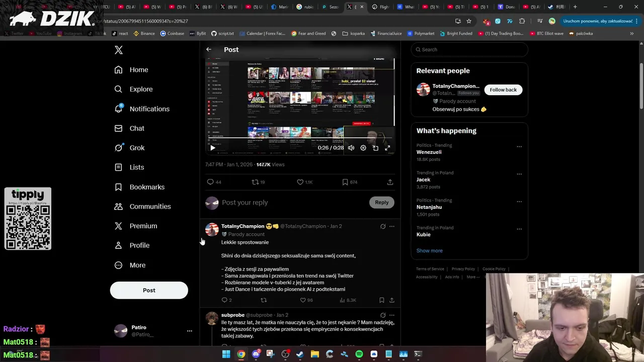644x362 pixels.
Task: Expand hidden bookmarks with the chevron
Action: 632,34
